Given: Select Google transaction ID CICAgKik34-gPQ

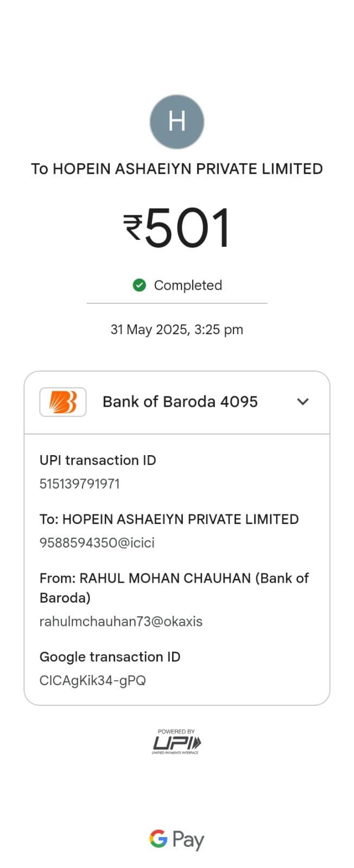Looking at the screenshot, I should [x=93, y=680].
